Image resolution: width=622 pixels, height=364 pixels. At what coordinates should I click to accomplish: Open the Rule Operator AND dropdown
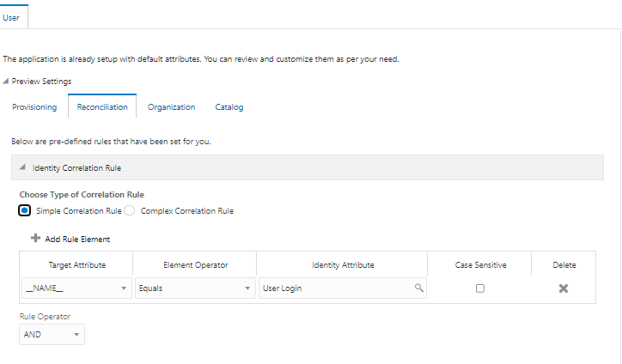click(76, 335)
